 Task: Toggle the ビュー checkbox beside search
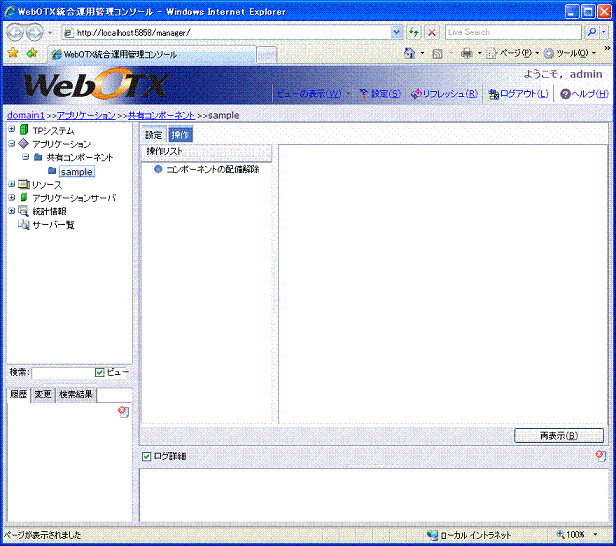[100, 372]
